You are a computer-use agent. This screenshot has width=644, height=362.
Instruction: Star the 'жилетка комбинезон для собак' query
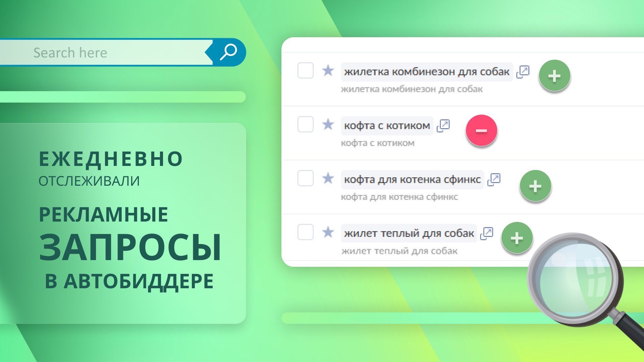pyautogui.click(x=328, y=70)
